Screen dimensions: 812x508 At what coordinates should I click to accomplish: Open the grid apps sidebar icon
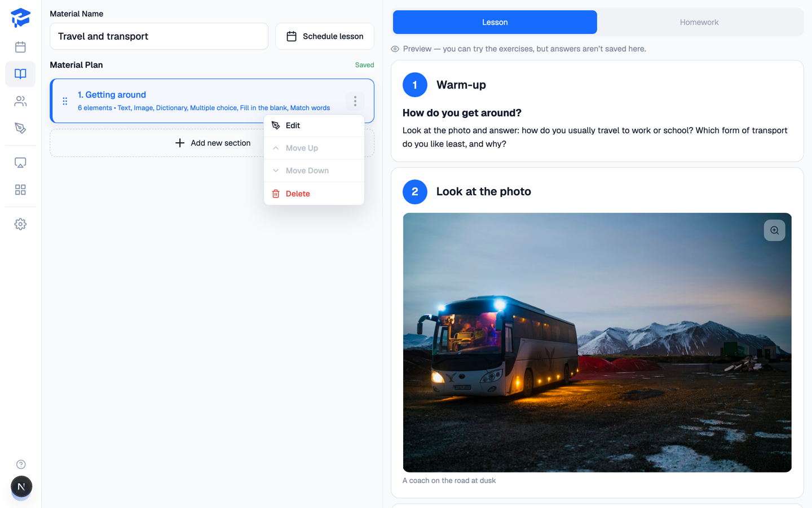(20, 190)
